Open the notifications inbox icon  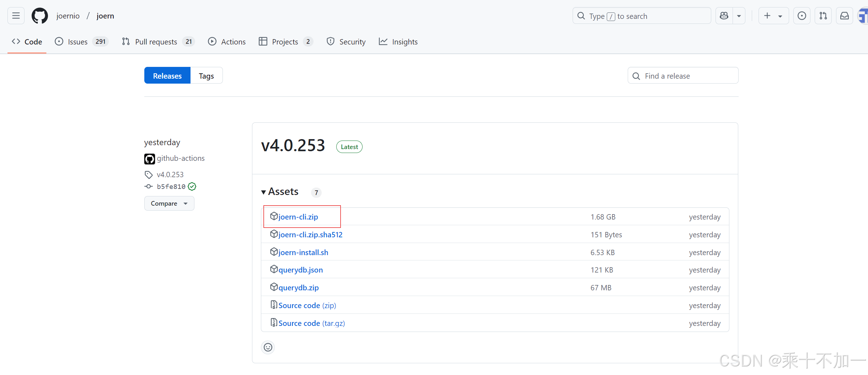[x=845, y=16]
